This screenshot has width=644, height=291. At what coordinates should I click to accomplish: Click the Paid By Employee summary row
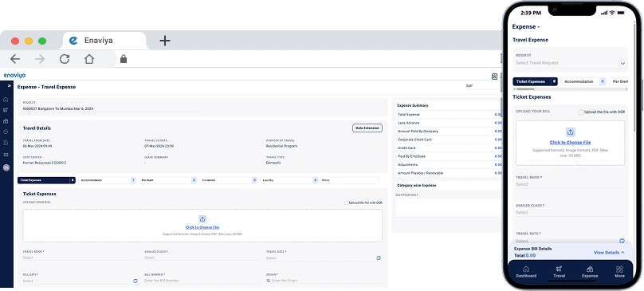[x=449, y=156]
